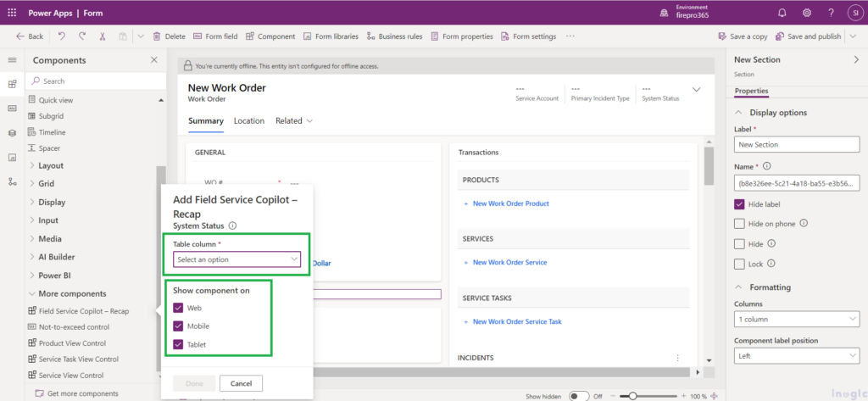
Task: Uncheck the Mobile checkbox
Action: (178, 326)
